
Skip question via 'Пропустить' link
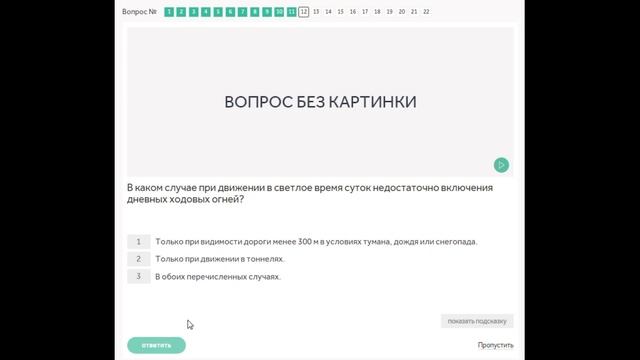[x=496, y=345]
